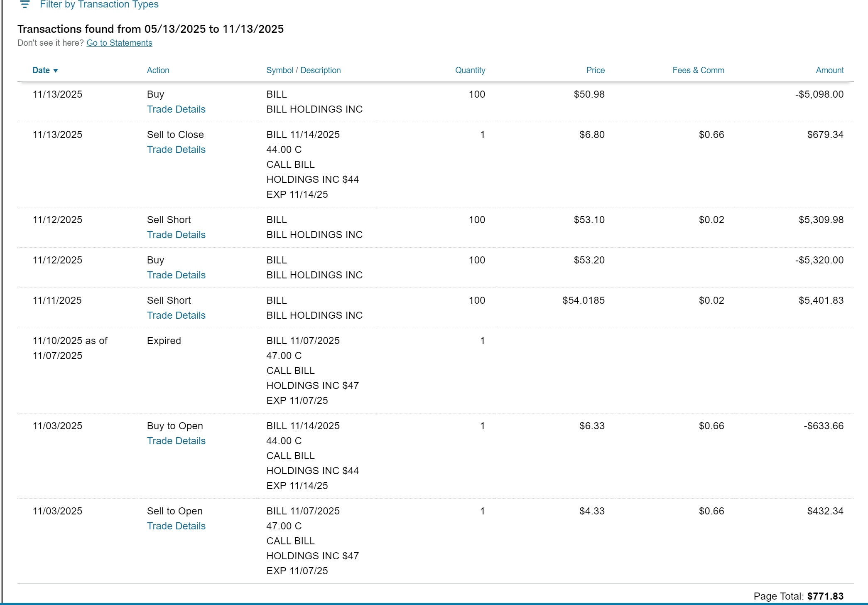Open the Go to Statements link
Viewport: 868px width, 605px height.
119,43
